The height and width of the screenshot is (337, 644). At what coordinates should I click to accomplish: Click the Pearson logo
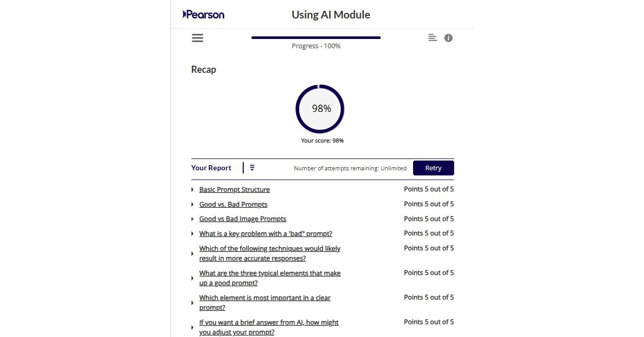(202, 14)
